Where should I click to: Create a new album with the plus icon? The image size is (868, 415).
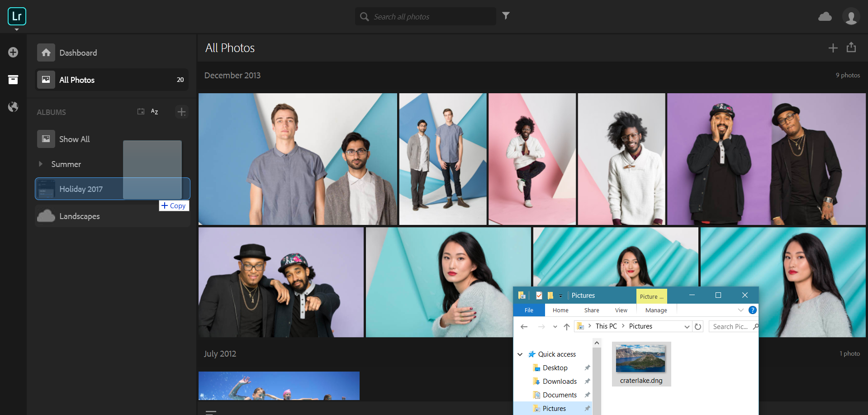(182, 112)
